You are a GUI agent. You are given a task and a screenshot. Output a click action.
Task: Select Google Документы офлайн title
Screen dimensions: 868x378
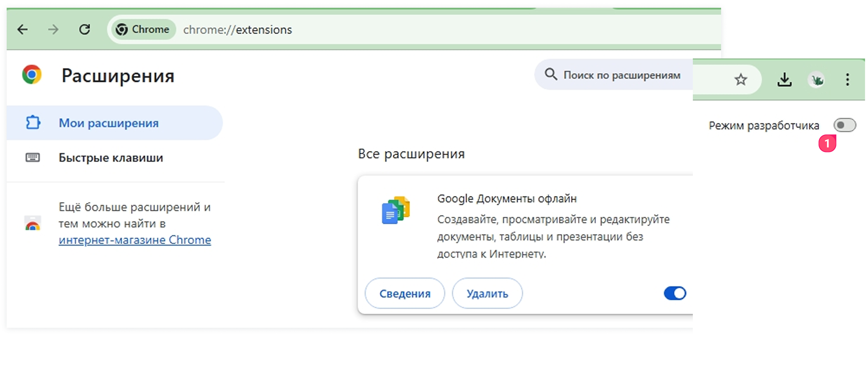tap(507, 199)
